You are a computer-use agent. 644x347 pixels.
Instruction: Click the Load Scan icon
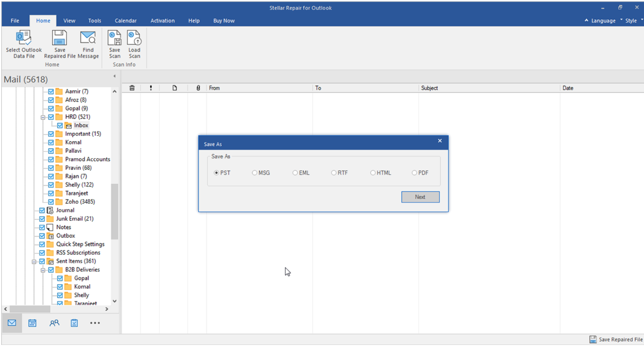(134, 38)
